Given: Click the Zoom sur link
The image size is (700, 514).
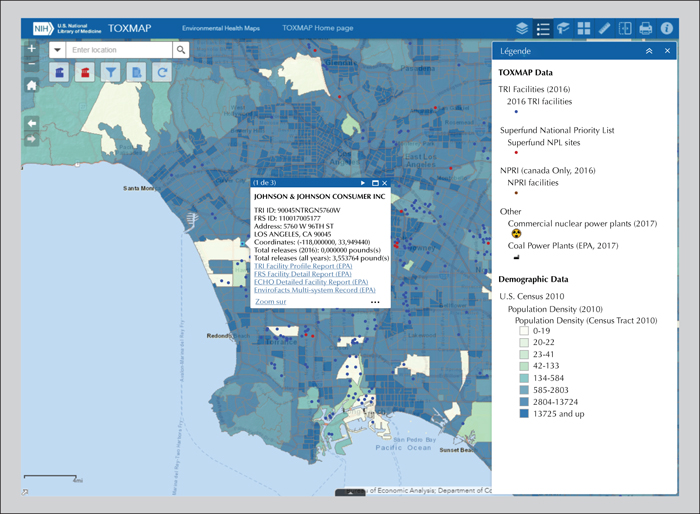Looking at the screenshot, I should tap(271, 302).
